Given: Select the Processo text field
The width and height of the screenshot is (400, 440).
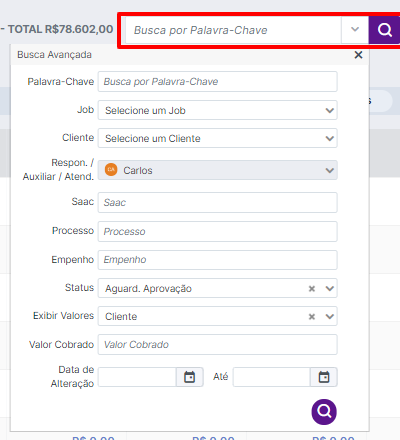Looking at the screenshot, I should click(x=218, y=231).
